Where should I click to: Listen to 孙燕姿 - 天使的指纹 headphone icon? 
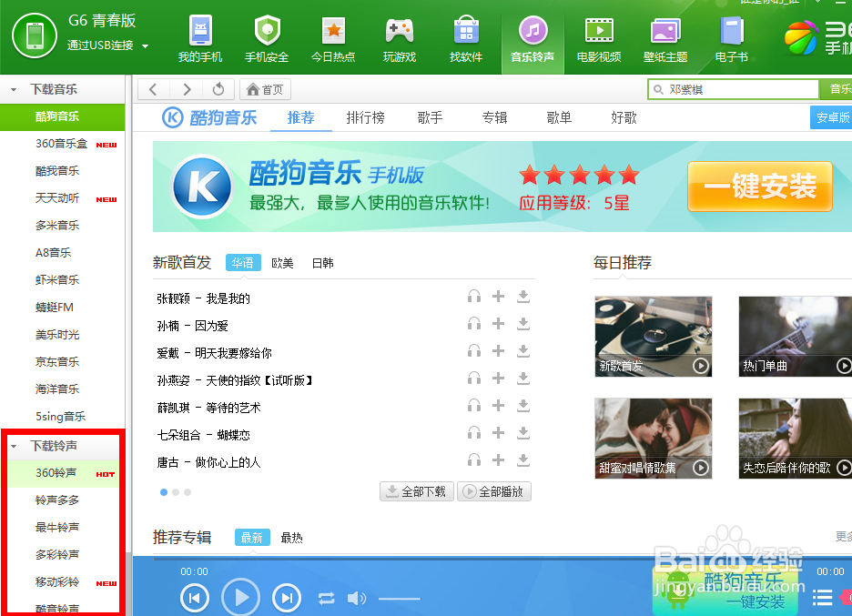[x=474, y=379]
